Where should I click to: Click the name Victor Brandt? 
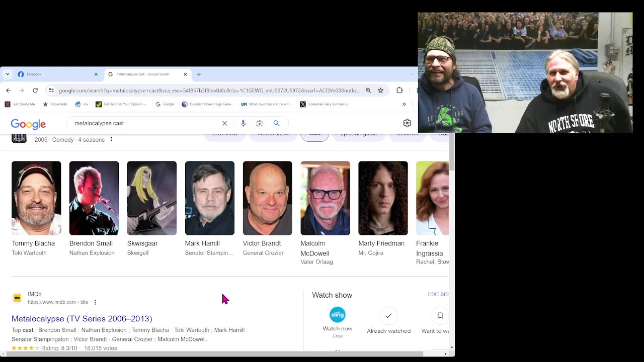click(x=262, y=243)
